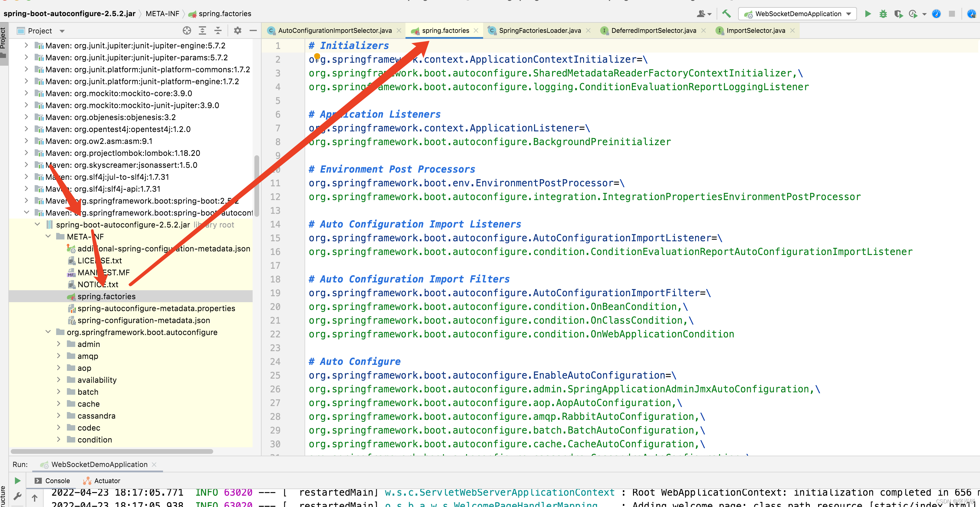This screenshot has height=507, width=980.
Task: Select spring-autoconfigure-metadata.properties file
Action: 156,308
